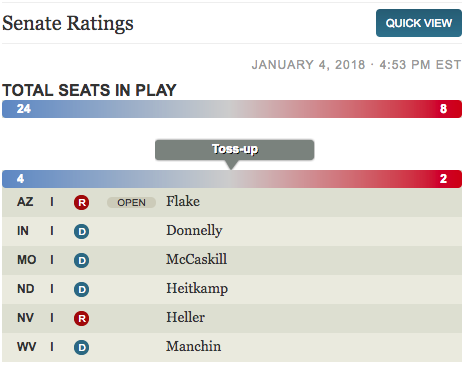Click the 8 Republican seats on total bar

pyautogui.click(x=443, y=109)
